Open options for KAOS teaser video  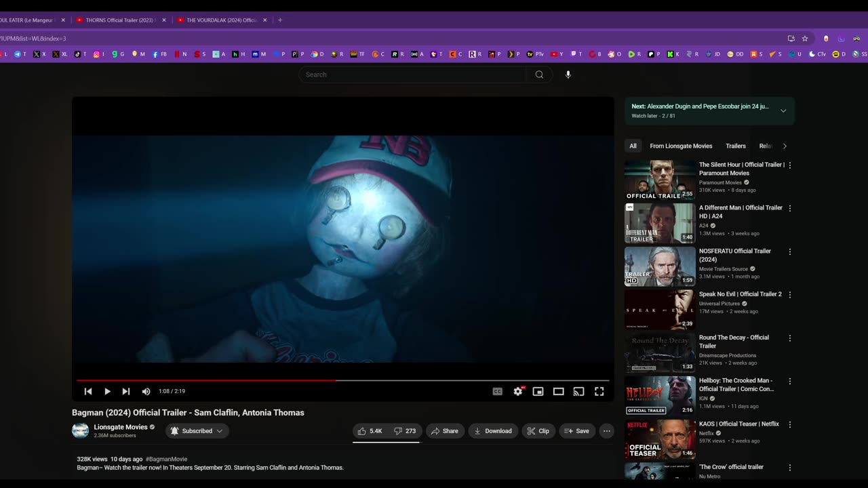[x=789, y=424]
